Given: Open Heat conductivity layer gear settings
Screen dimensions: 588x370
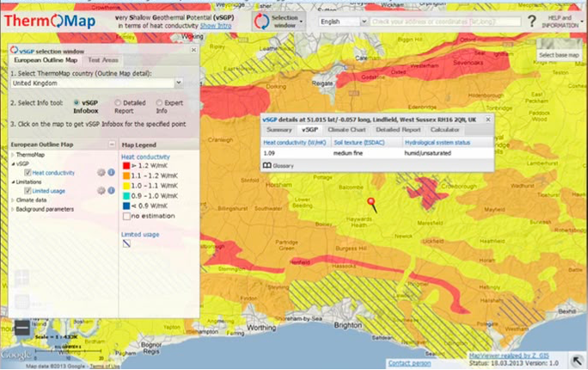Looking at the screenshot, I should click(101, 172).
